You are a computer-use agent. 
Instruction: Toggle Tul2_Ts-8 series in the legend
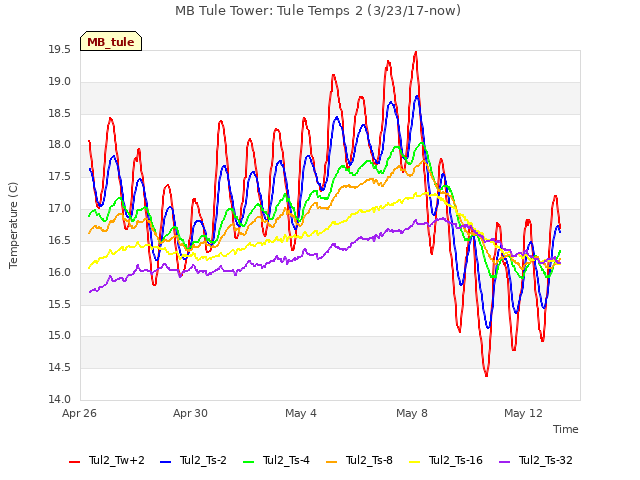[x=359, y=460]
